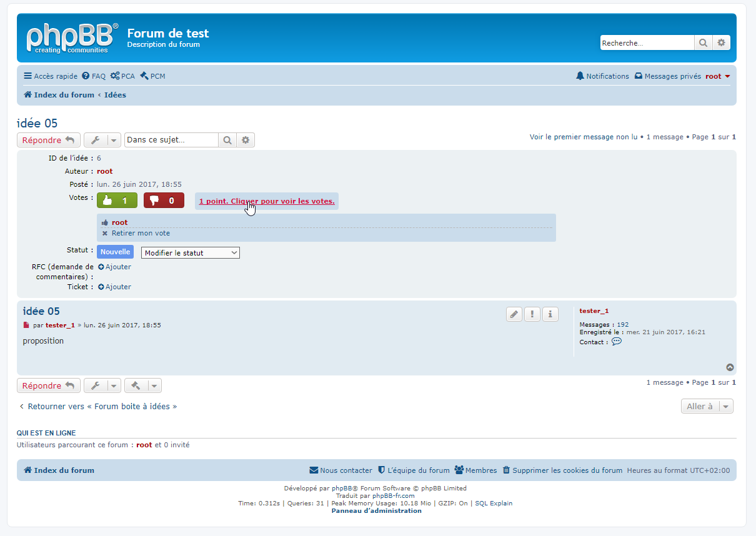Click the green thumbs-up vote button
The width and height of the screenshot is (756, 536).
[117, 201]
